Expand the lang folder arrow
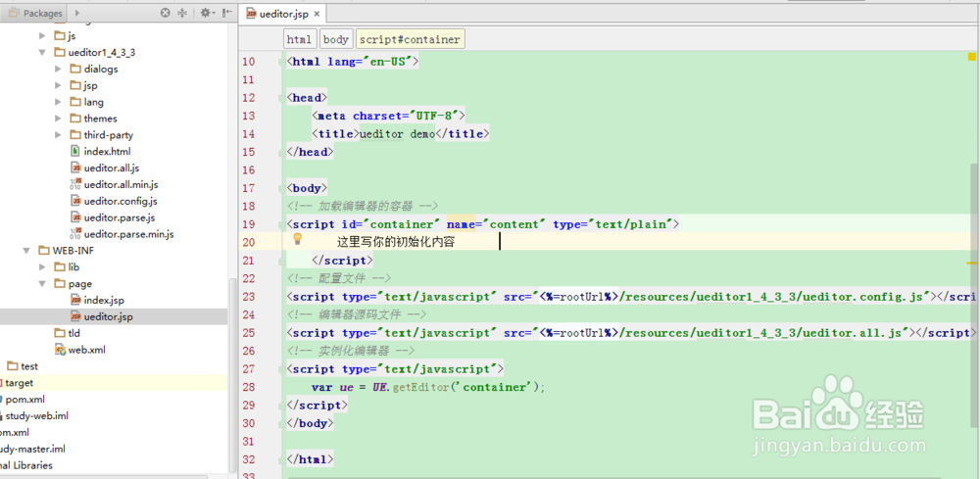The height and width of the screenshot is (479, 980). coord(58,102)
